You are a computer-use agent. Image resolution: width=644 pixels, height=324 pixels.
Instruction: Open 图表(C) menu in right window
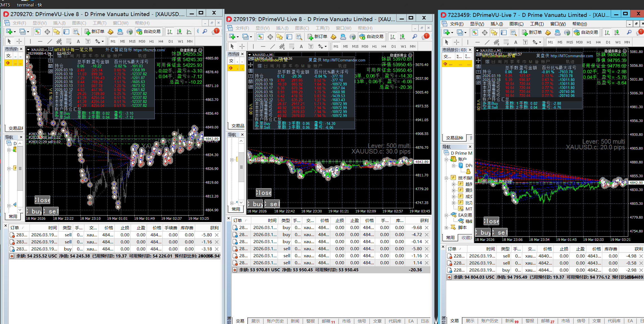(516, 24)
